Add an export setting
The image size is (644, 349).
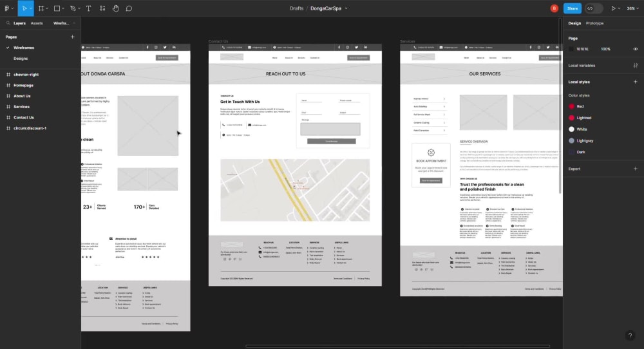636,169
